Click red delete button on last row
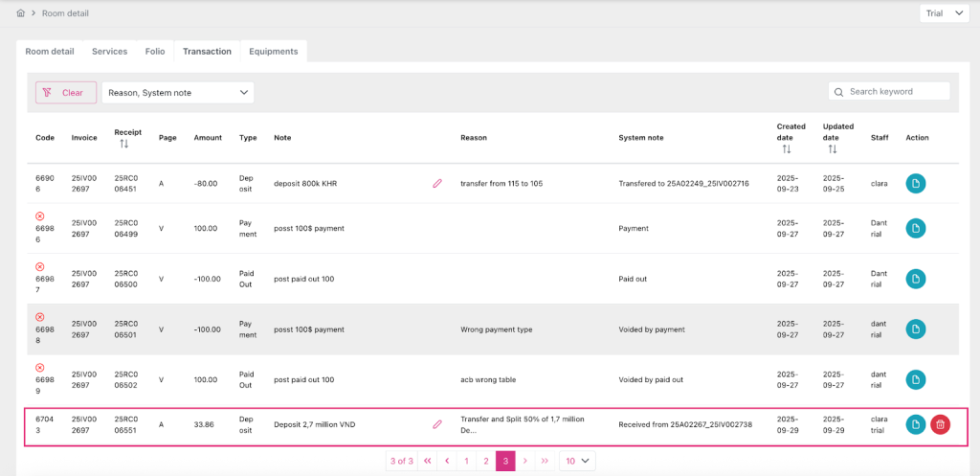Screen dimensions: 980x476 click(x=940, y=424)
